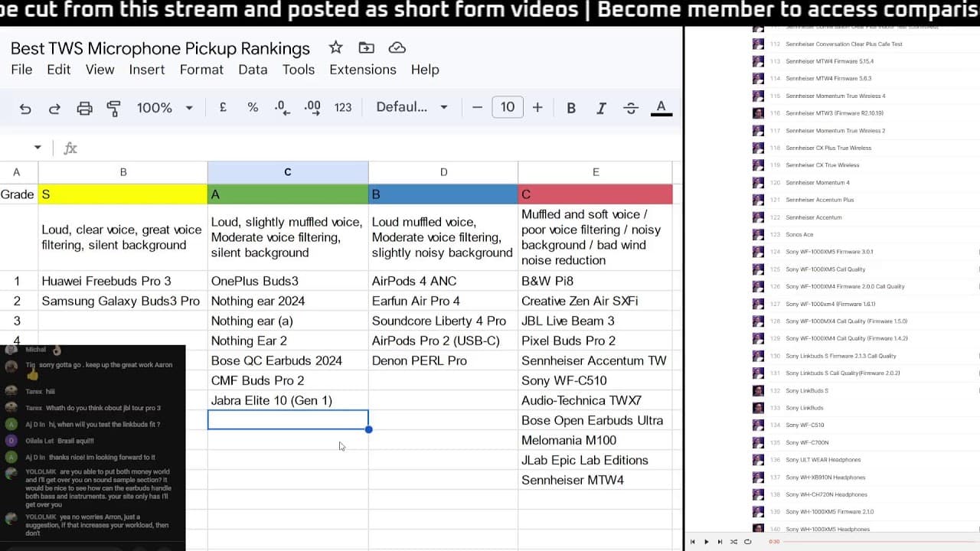The image size is (980, 551).
Task: Click the font size box showing 10
Action: click(x=508, y=107)
